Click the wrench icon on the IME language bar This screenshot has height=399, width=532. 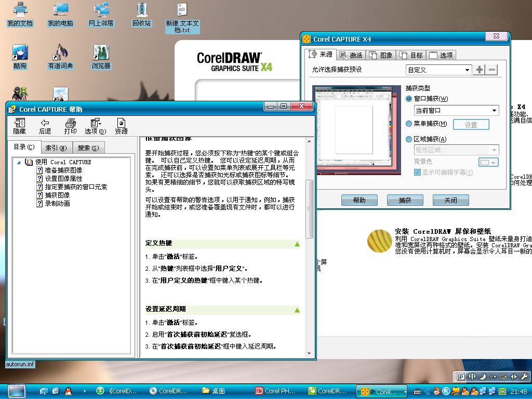pyautogui.click(x=524, y=377)
